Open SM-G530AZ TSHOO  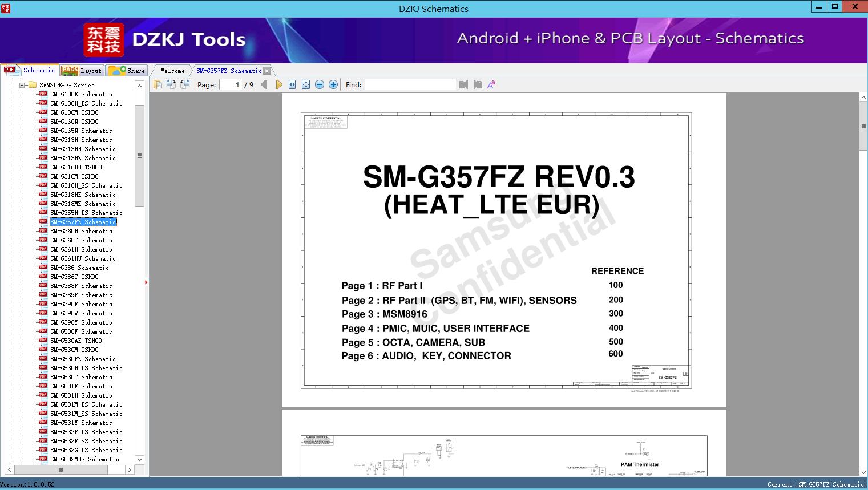click(76, 341)
